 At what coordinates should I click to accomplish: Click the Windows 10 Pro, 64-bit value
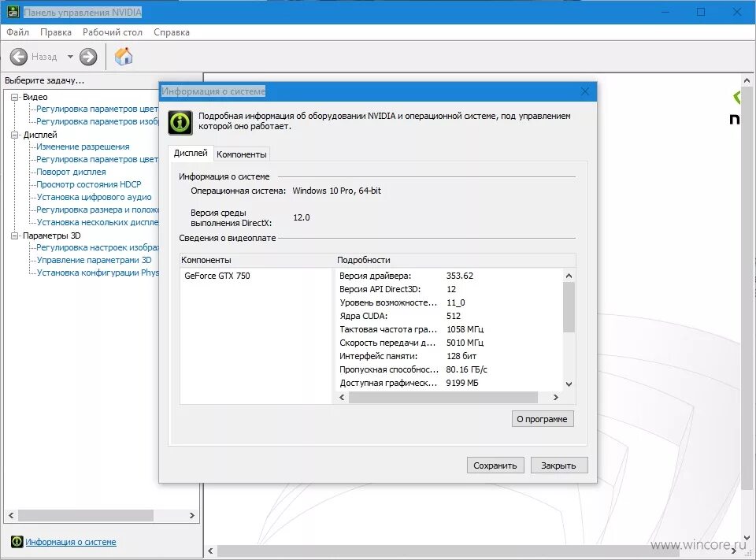[336, 191]
